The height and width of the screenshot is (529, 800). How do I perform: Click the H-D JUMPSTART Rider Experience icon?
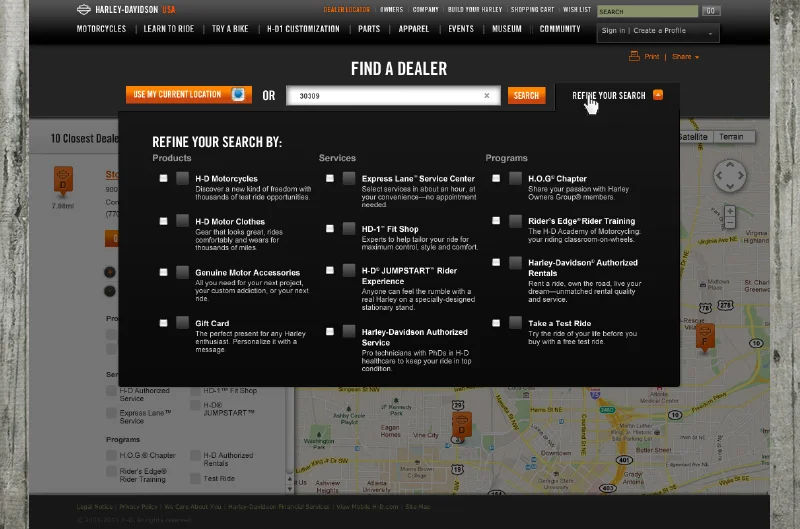tap(349, 270)
